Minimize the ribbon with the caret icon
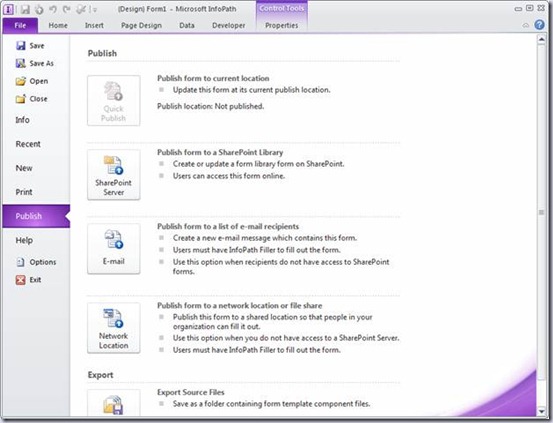 tap(525, 25)
